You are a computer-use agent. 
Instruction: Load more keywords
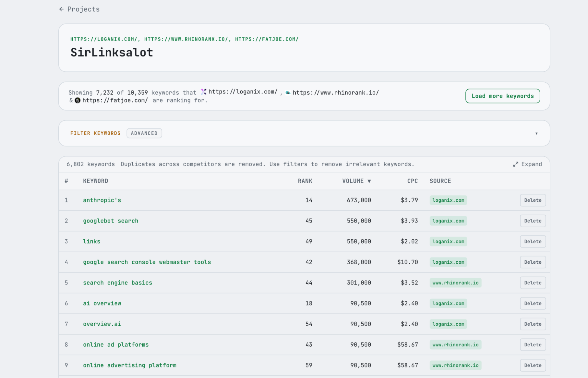pyautogui.click(x=502, y=96)
